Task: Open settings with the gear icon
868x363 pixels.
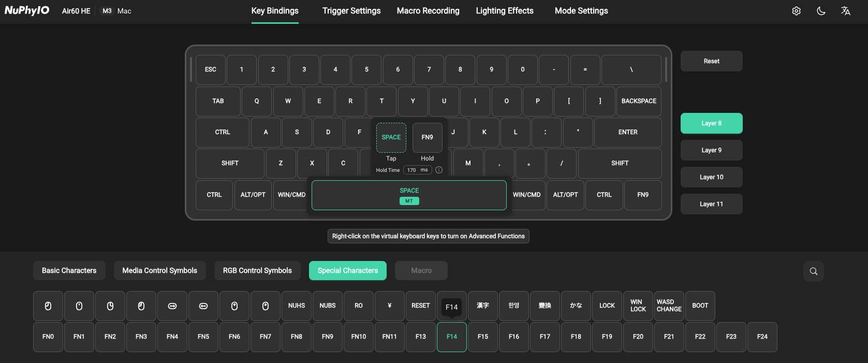Action: (796, 11)
